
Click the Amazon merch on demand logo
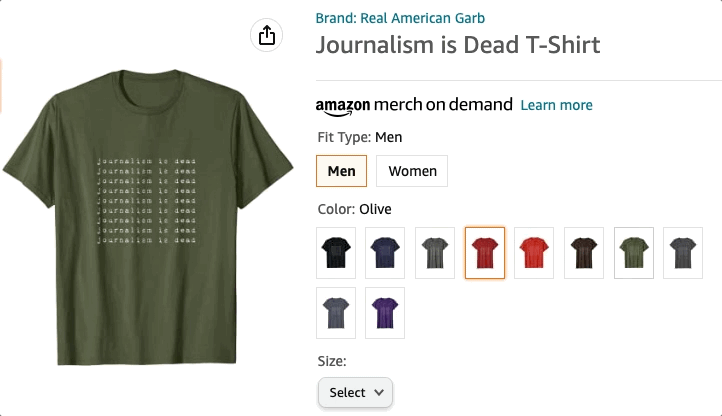pos(414,105)
